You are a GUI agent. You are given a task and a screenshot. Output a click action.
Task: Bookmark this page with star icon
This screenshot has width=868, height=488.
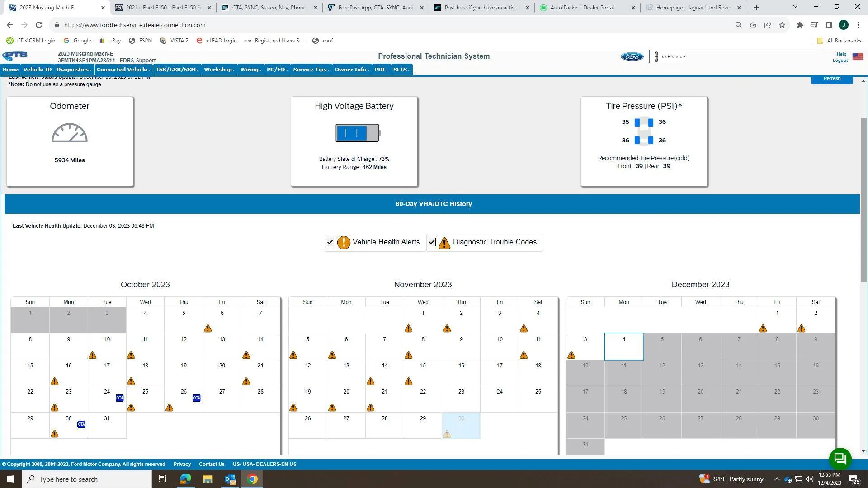[x=782, y=25]
